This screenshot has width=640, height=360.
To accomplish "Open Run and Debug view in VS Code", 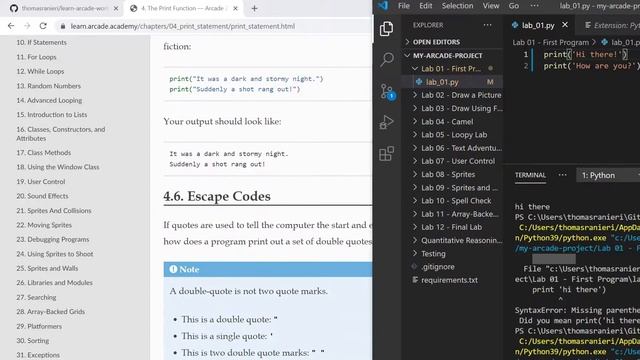I will (386, 122).
